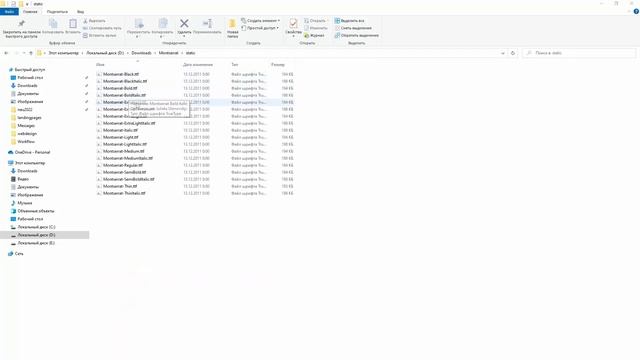
Task: Open the Move to (Переместить в) menu
Action: pos(138,28)
